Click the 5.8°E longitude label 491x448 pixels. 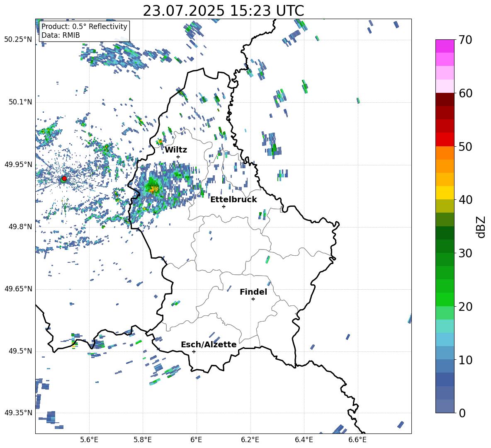coord(143,440)
